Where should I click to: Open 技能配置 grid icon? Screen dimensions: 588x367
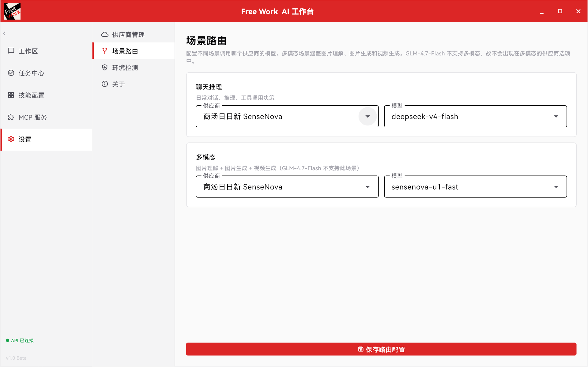pos(11,95)
